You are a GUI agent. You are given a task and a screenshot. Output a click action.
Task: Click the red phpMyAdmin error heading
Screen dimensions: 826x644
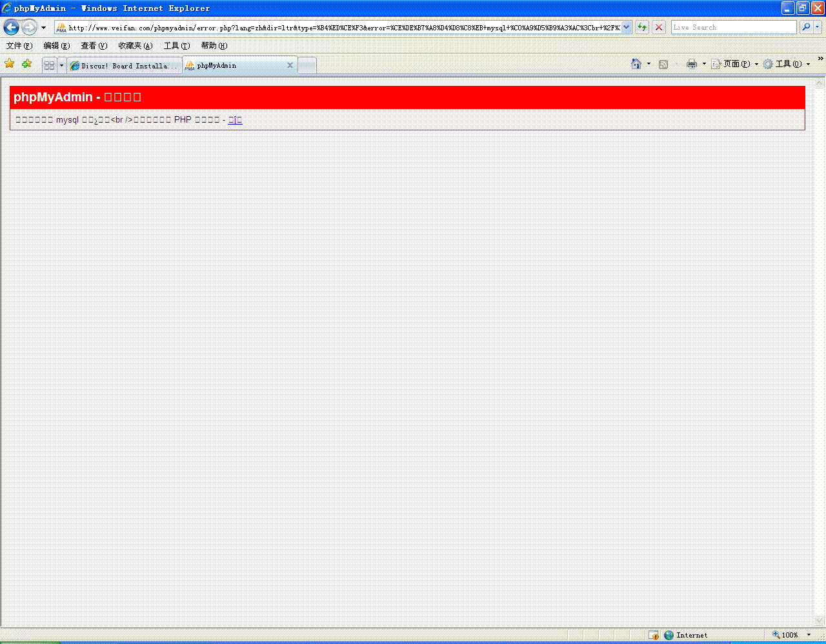407,97
